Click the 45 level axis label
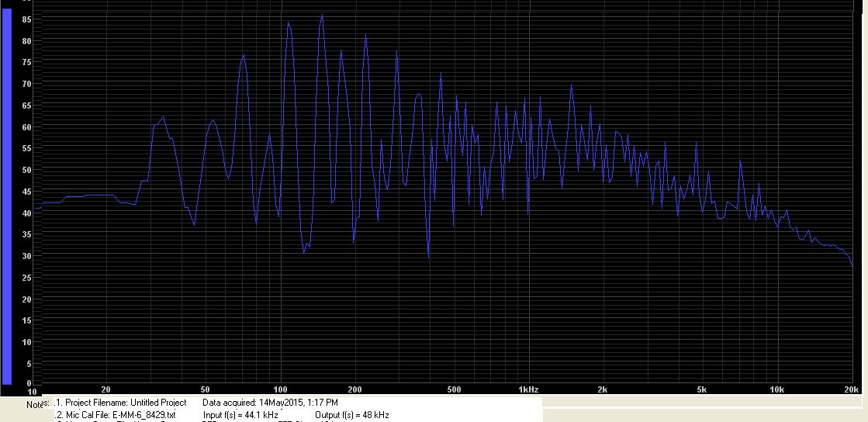 click(26, 192)
